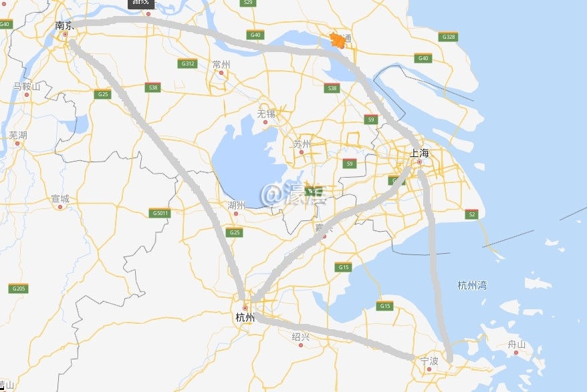Select the Nanjing city dot marker
Screen dimensions: 587x392
click(65, 35)
